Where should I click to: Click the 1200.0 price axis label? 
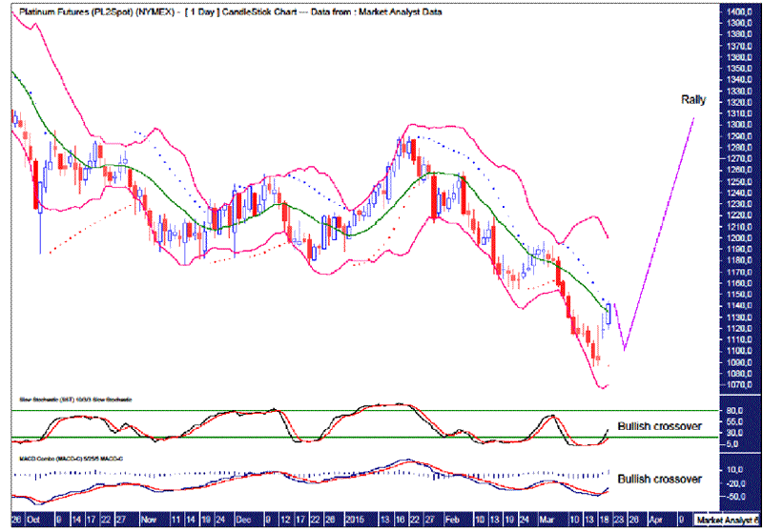tap(740, 238)
